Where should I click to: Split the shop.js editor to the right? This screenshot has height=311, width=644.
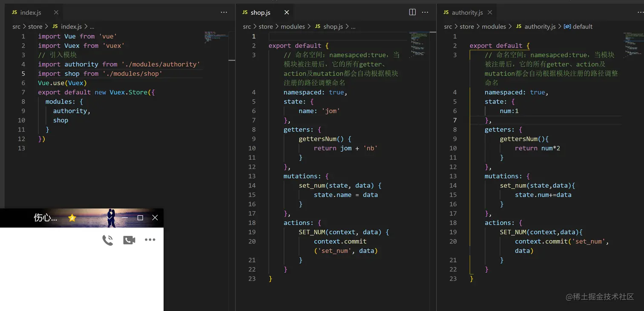click(412, 12)
